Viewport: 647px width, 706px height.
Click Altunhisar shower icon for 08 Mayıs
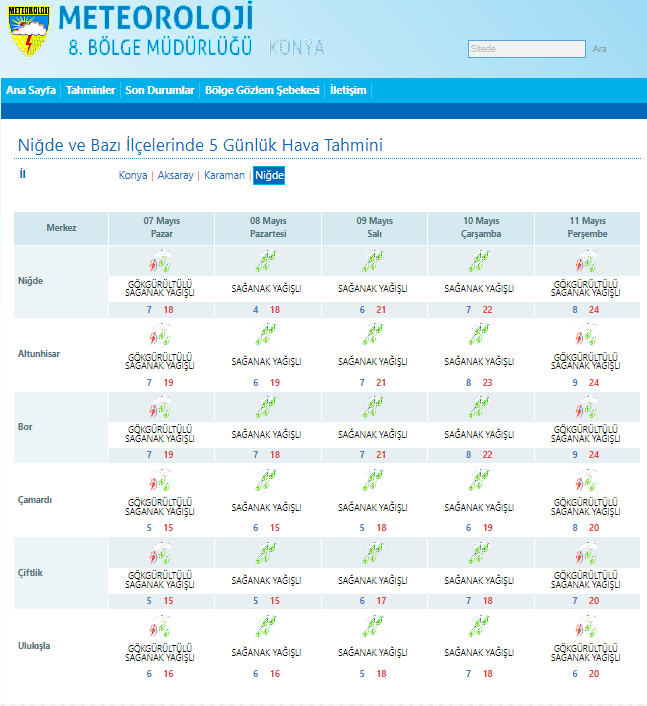(267, 335)
